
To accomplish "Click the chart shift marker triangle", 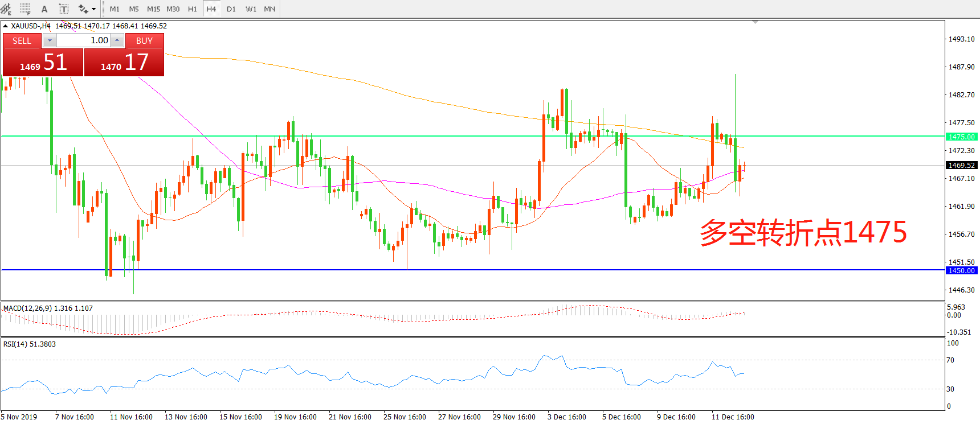I will (x=755, y=22).
